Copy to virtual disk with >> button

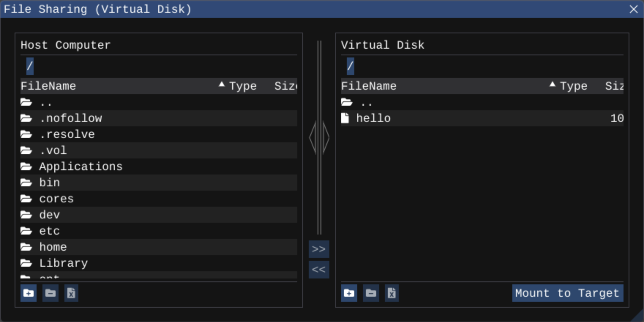click(x=319, y=249)
